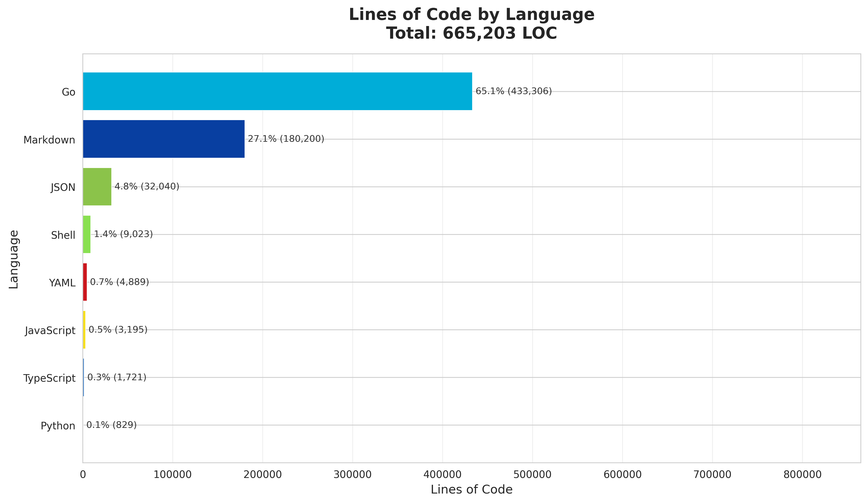Click the dark blue Markdown bar
The width and height of the screenshot is (868, 503).
coord(164,139)
